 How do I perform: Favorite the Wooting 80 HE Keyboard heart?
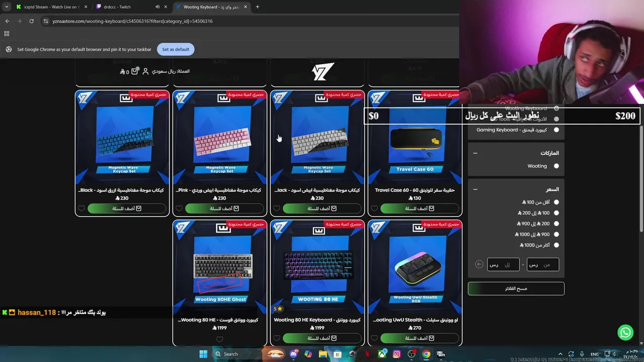click(x=277, y=338)
